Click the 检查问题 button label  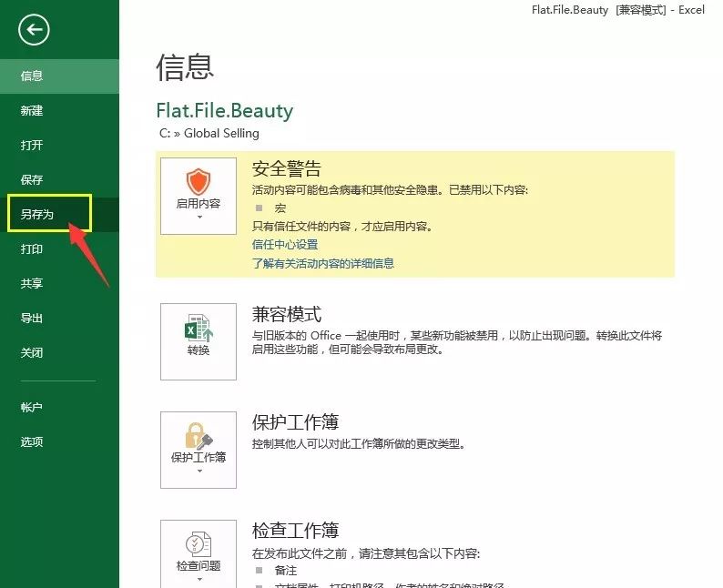pos(199,565)
